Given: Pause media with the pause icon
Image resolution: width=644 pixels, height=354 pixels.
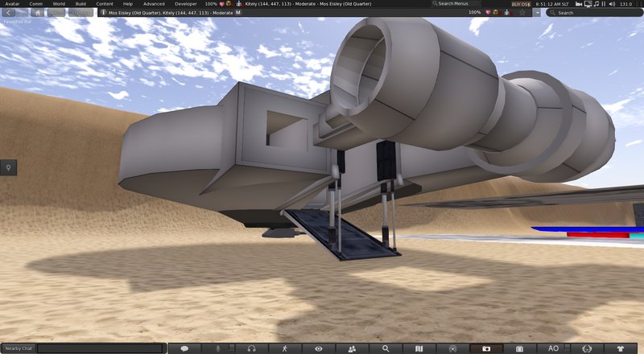Looking at the screenshot, I should pos(604,4).
